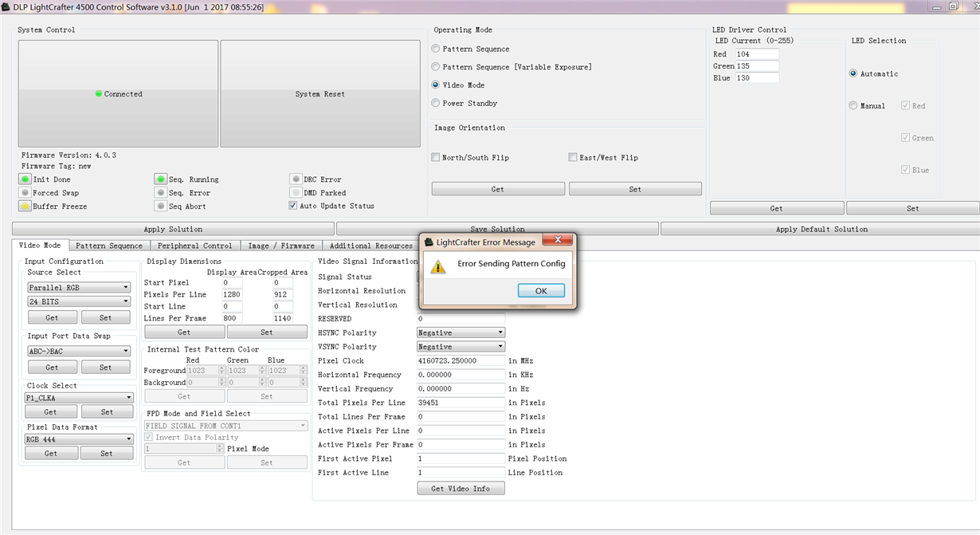Click the DMD Parked status LED
This screenshot has height=535, width=980.
pos(296,193)
